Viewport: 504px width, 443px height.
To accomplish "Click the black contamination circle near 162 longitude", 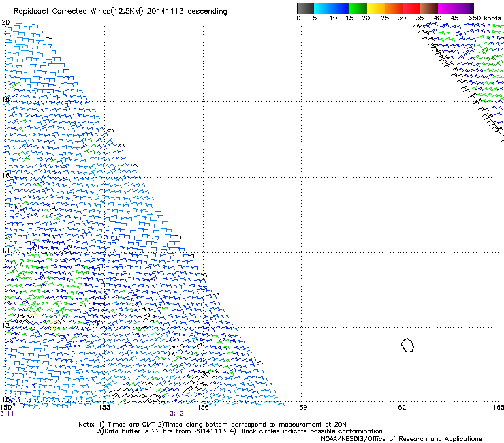I will pos(407,345).
